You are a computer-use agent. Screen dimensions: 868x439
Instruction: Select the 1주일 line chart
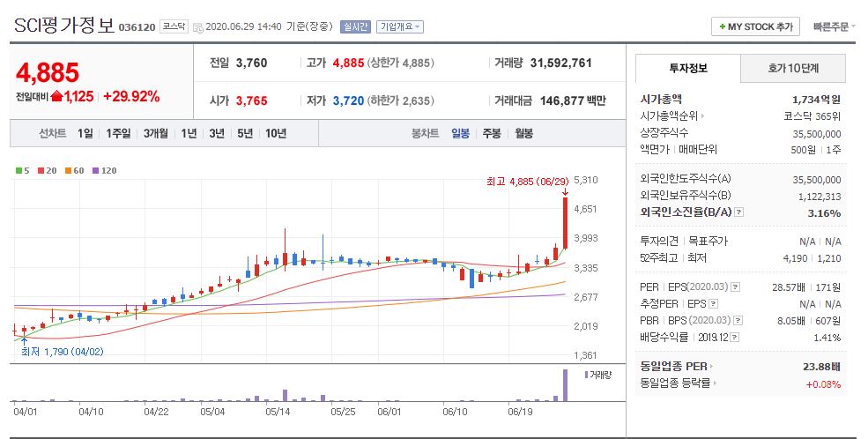[x=118, y=133]
